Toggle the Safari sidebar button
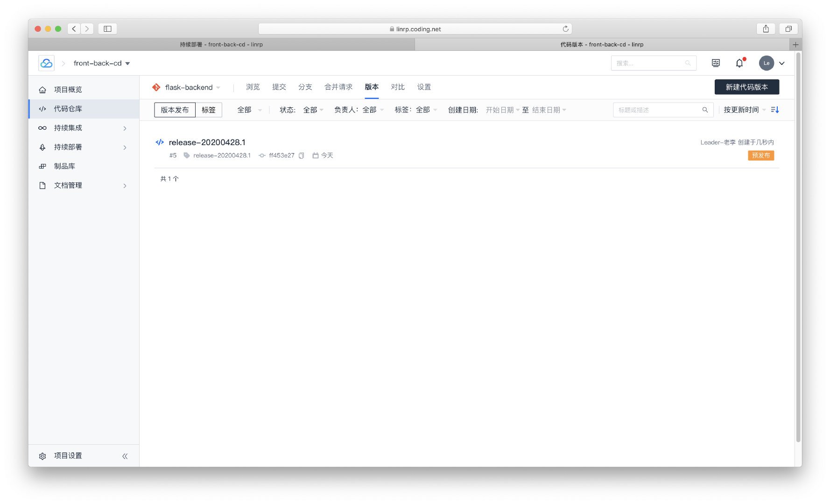The image size is (830, 504). (107, 28)
